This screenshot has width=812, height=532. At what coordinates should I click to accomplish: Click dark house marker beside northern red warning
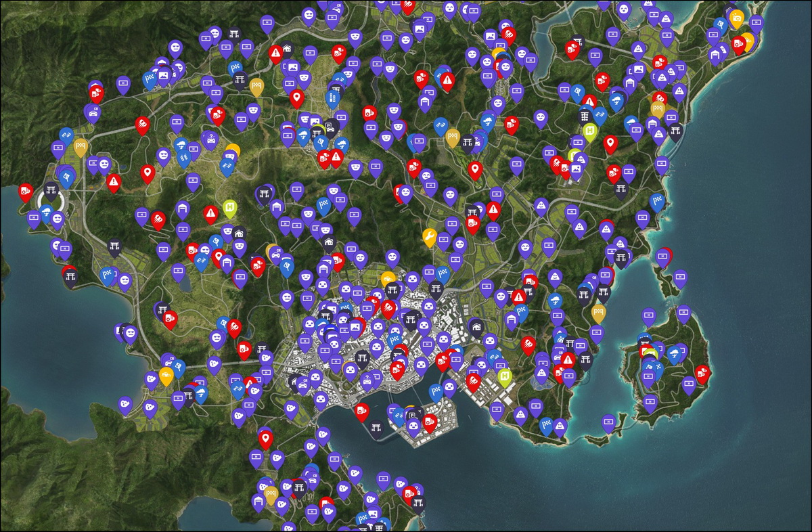coord(287,50)
